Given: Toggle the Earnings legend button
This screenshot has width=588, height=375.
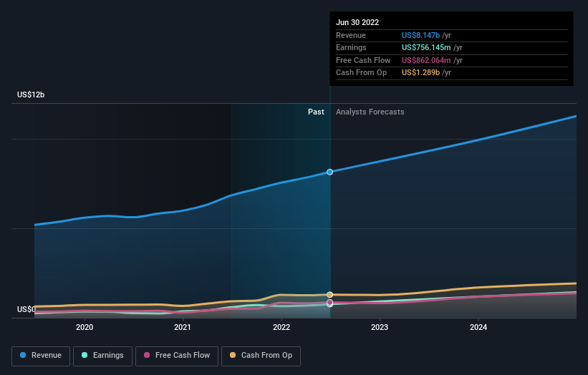Looking at the screenshot, I should pyautogui.click(x=102, y=356).
